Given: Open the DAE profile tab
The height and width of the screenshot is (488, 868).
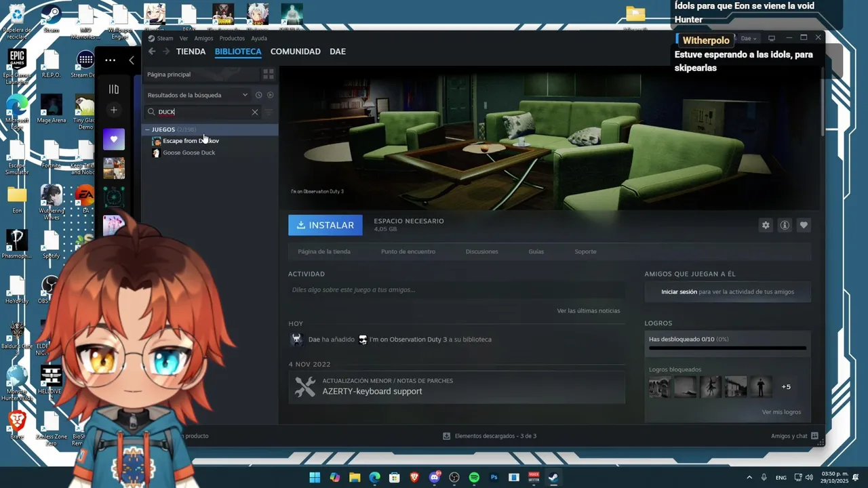Looking at the screenshot, I should coord(338,52).
